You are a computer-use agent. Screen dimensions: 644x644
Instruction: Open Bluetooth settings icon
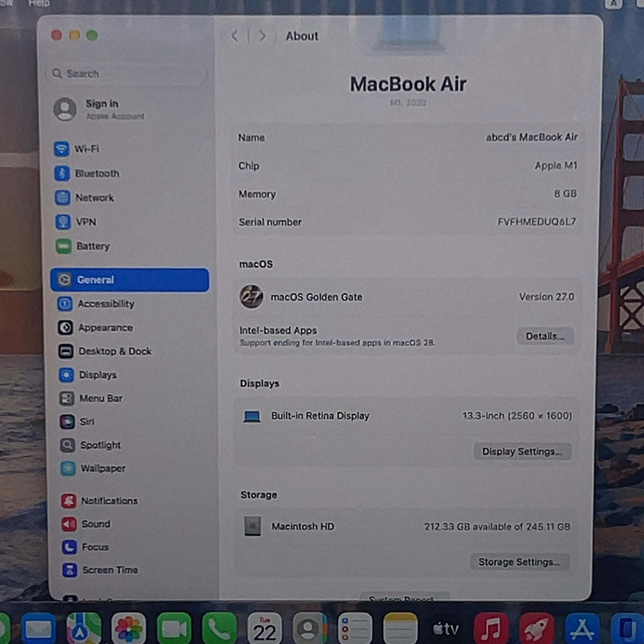(x=62, y=173)
